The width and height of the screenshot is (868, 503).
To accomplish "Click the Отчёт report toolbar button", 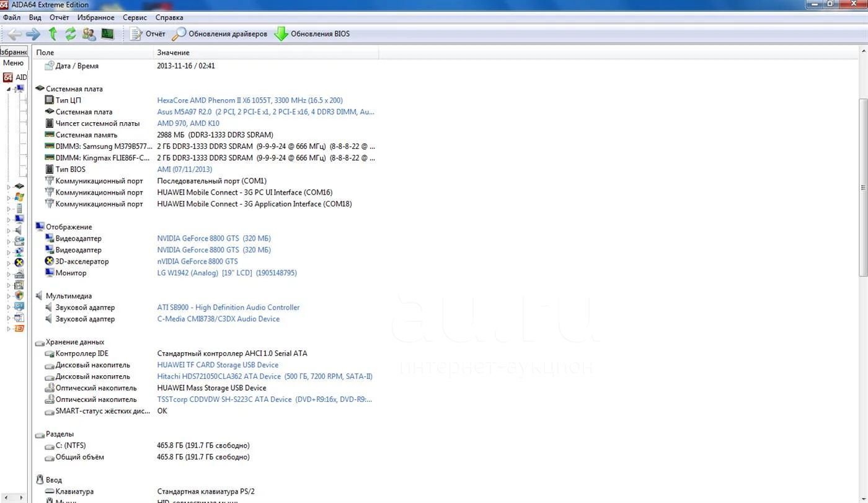I will coord(148,33).
